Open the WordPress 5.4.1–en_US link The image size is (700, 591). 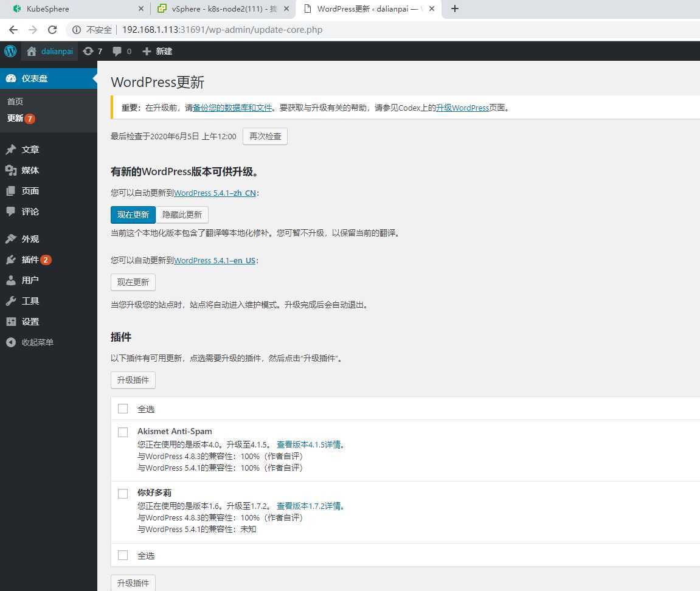pos(215,261)
